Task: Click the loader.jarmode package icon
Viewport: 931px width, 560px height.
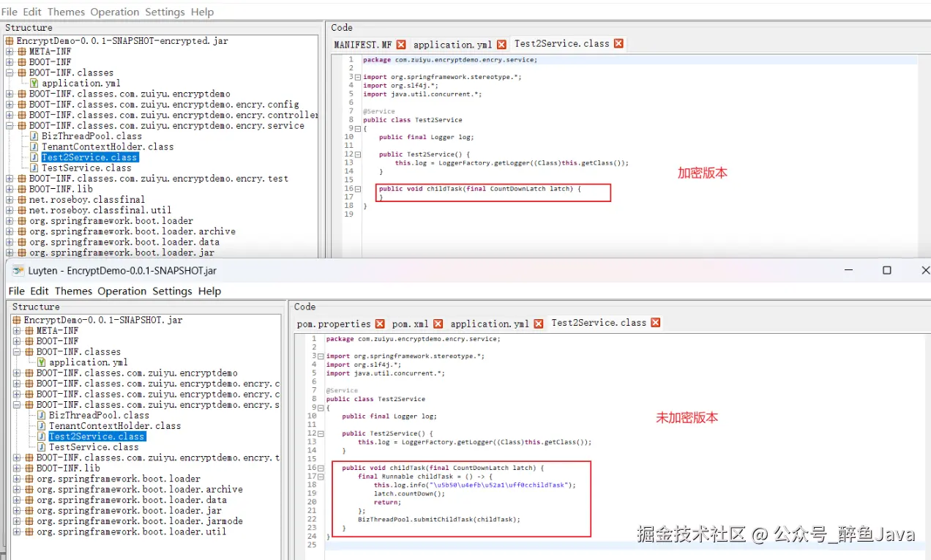Action: [x=29, y=521]
